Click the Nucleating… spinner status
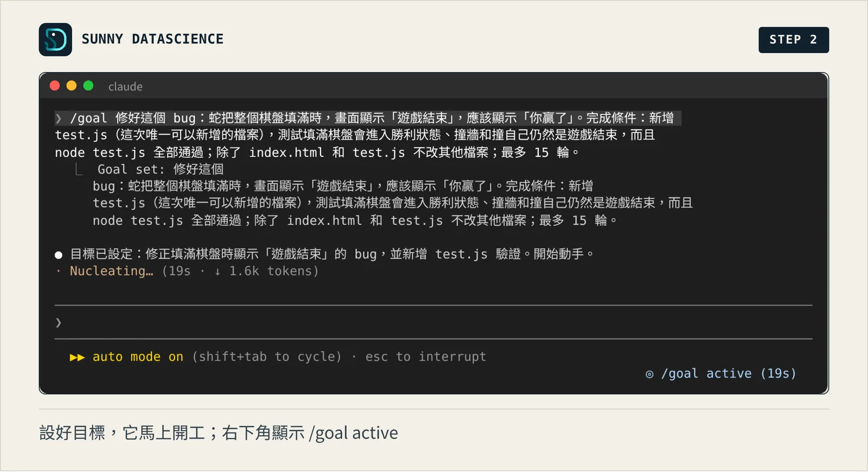 [111, 271]
